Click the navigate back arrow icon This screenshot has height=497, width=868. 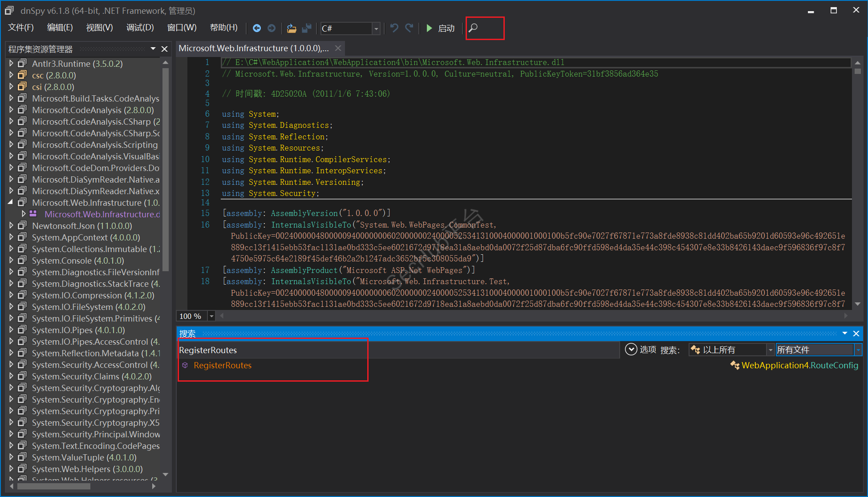click(x=257, y=28)
